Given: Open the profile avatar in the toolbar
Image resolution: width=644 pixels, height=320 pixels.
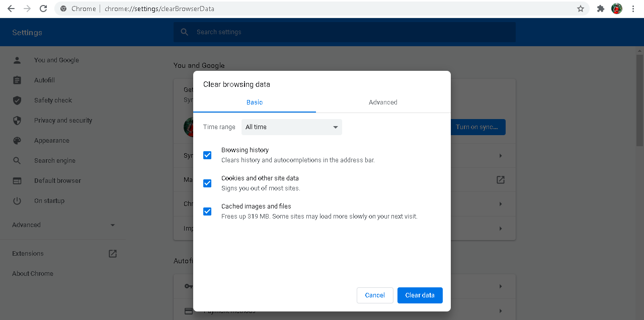Looking at the screenshot, I should [617, 9].
